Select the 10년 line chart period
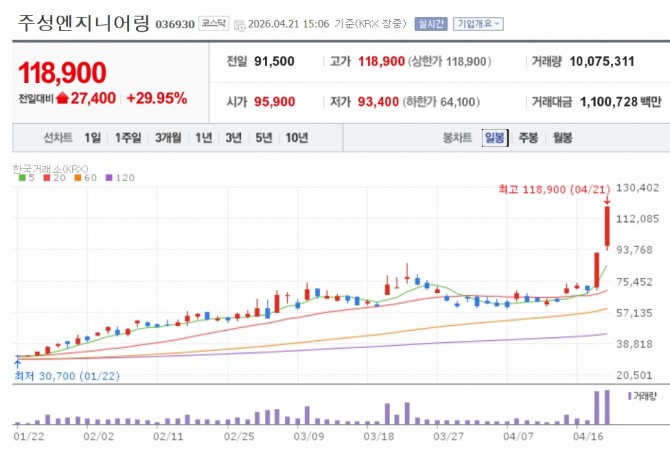This screenshot has height=470, width=670. coord(297,138)
